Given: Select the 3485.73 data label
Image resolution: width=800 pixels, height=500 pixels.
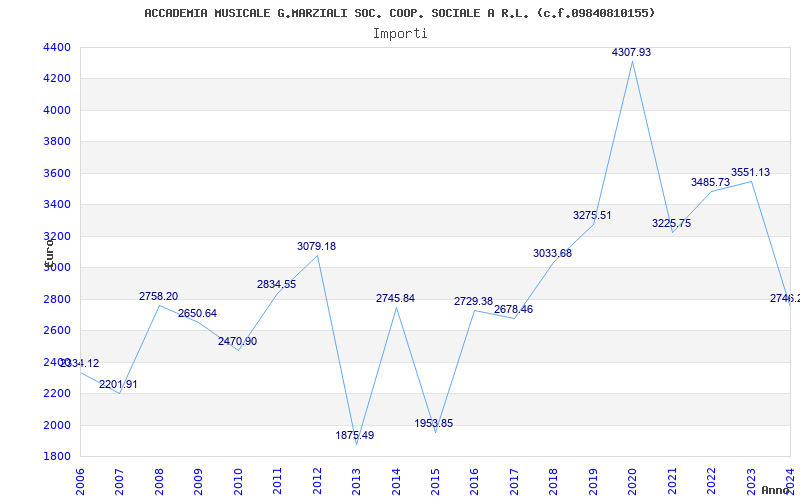Looking at the screenshot, I should tap(710, 182).
